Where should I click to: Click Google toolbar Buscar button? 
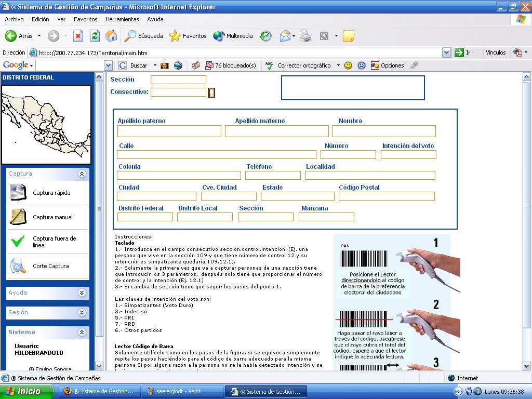point(134,65)
